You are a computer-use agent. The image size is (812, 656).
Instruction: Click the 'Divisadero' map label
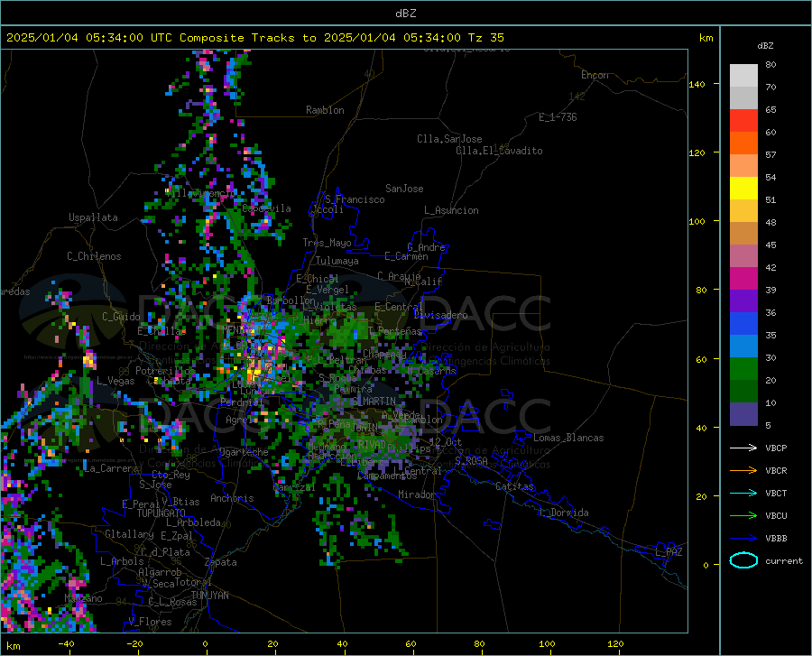point(440,315)
